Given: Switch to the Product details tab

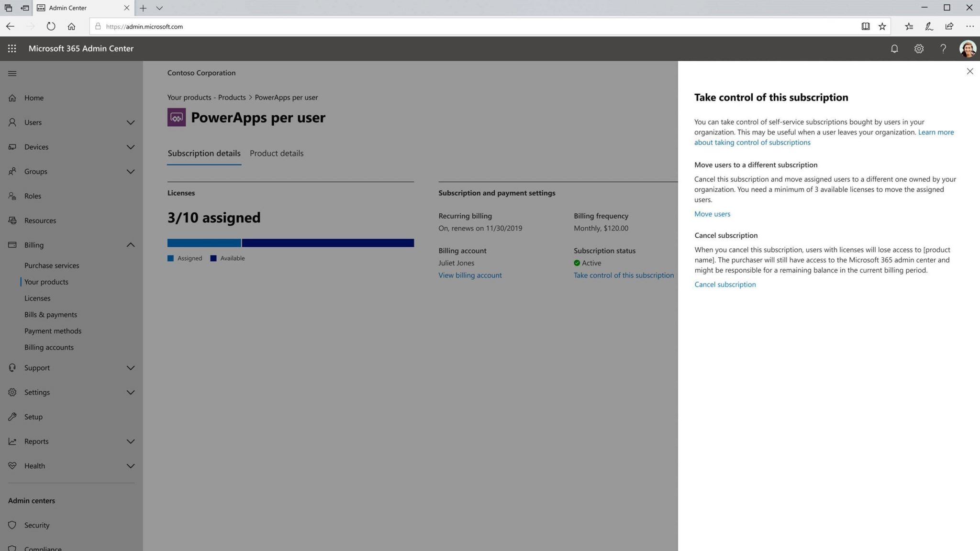Looking at the screenshot, I should pos(276,153).
